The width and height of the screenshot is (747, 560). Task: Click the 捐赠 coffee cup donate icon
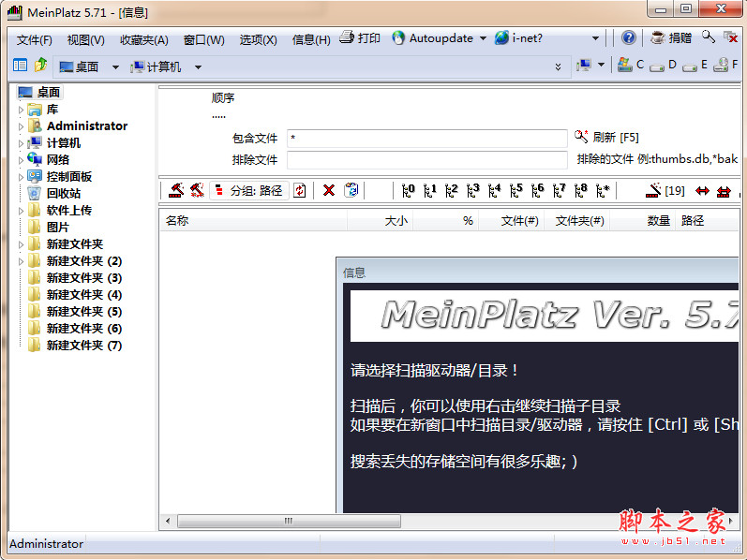(657, 37)
